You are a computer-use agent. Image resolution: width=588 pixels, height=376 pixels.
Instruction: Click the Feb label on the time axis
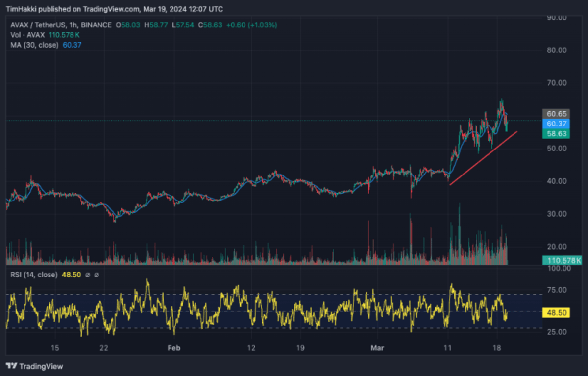click(174, 348)
